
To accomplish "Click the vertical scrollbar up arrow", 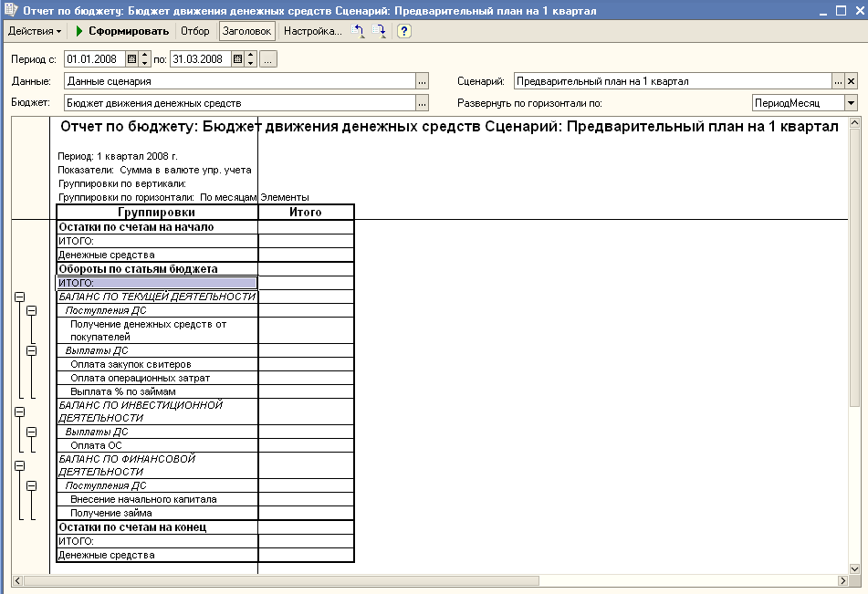I will (854, 122).
